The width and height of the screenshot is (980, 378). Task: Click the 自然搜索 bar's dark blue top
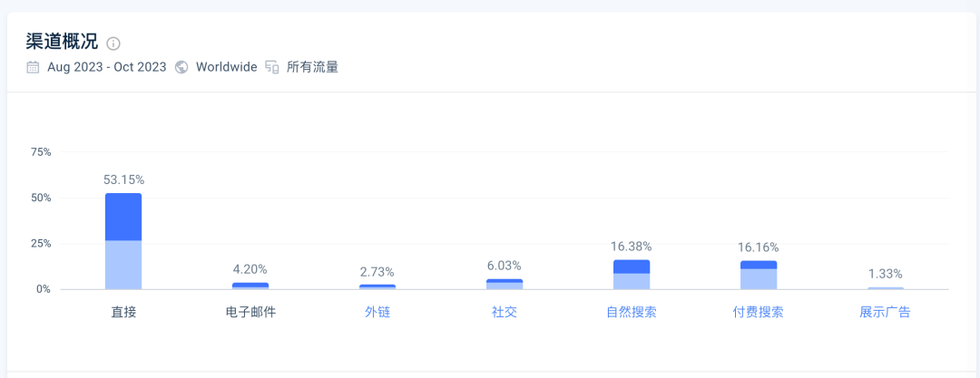click(632, 267)
